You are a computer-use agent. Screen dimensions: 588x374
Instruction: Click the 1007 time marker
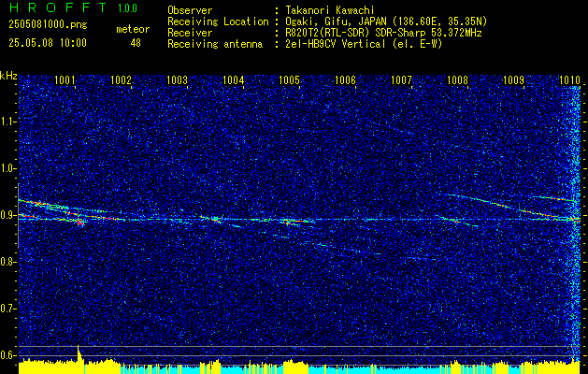coord(402,79)
